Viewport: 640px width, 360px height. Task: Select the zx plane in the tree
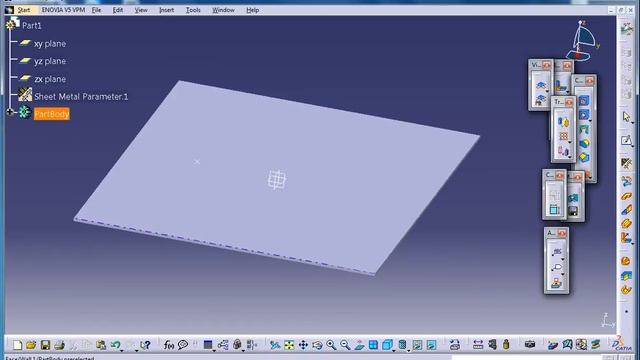click(50, 79)
